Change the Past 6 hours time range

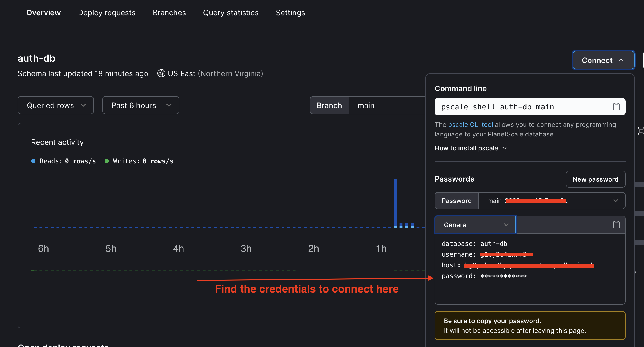[x=140, y=105]
